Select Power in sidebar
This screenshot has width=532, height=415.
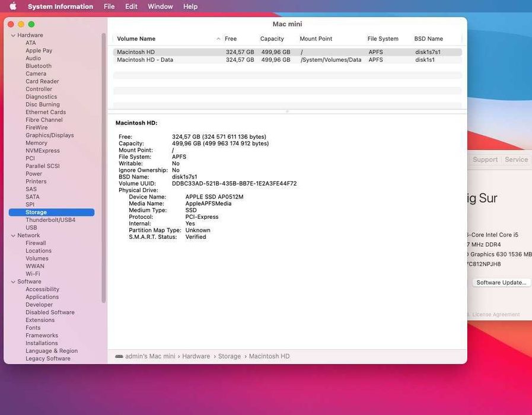coord(34,174)
